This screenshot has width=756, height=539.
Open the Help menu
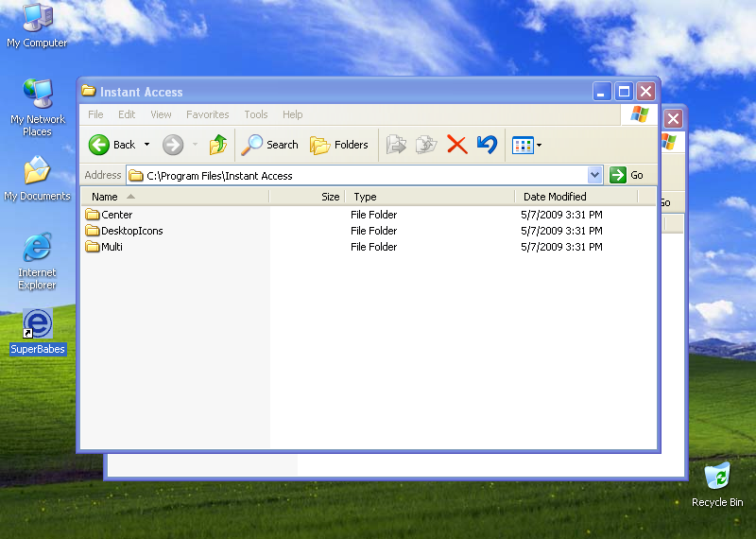pos(293,114)
